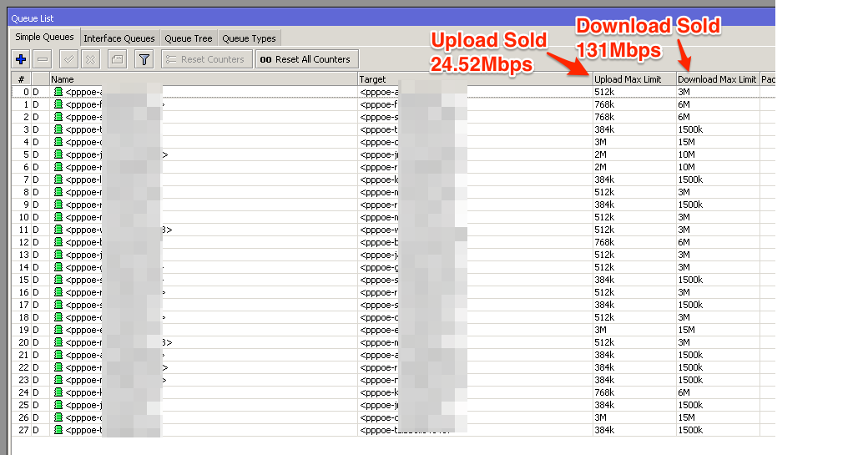Click the queue icon in row 10

(x=58, y=217)
